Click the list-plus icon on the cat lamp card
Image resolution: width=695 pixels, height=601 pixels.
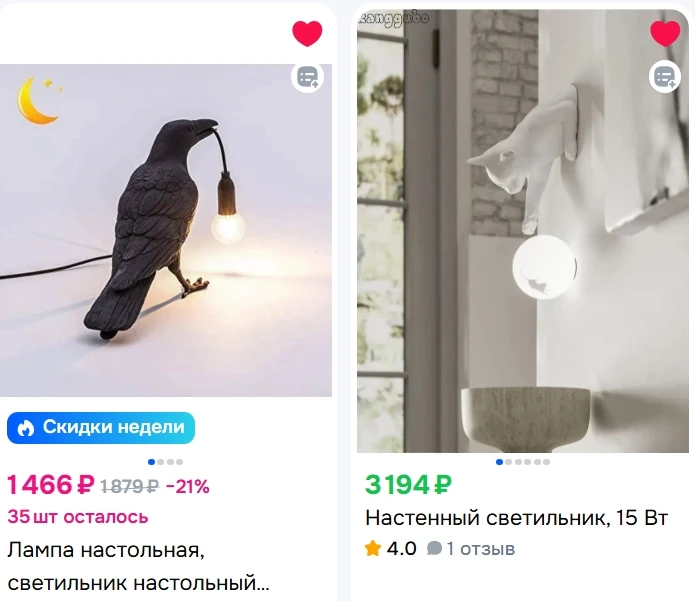(665, 78)
